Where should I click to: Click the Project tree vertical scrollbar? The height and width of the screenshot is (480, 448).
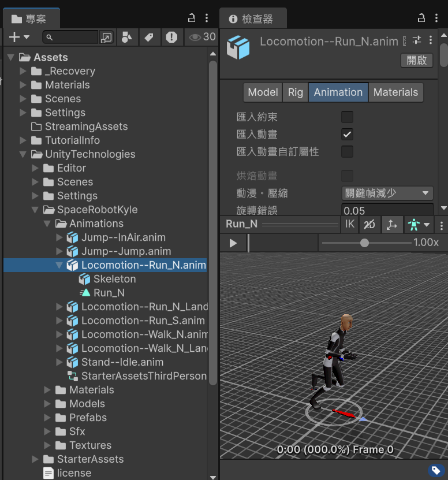[x=213, y=222]
